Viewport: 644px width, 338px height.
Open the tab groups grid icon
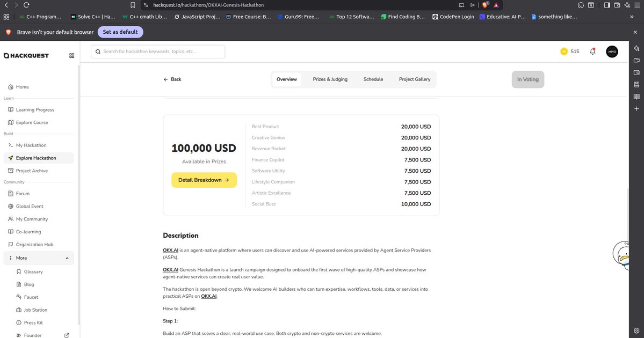click(6, 17)
